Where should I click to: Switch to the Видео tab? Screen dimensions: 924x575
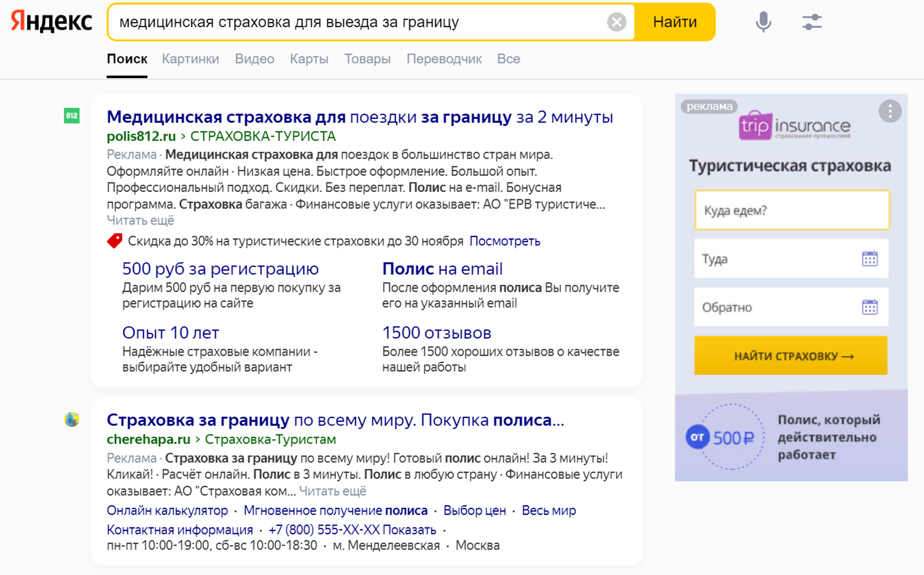[x=254, y=59]
